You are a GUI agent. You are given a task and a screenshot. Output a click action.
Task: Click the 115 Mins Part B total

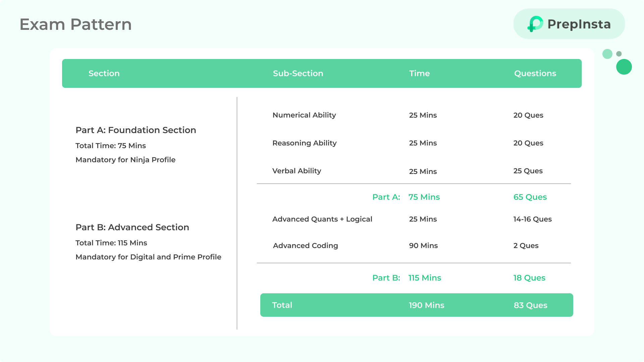click(x=425, y=278)
